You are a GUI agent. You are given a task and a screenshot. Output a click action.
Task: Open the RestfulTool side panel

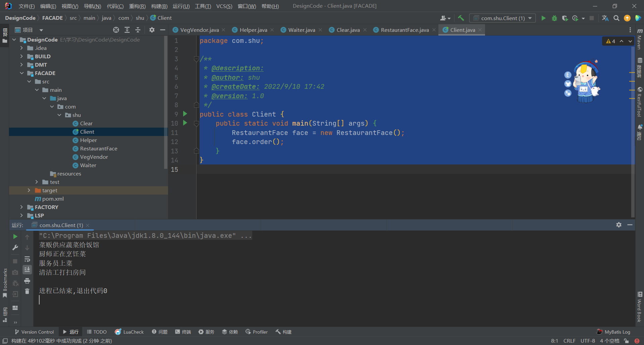pos(640,102)
